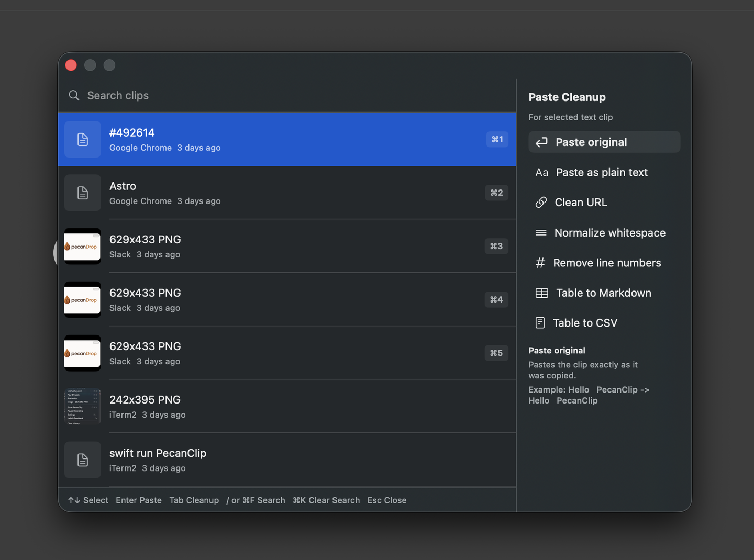Choose Remove line numbers option

[x=604, y=263]
